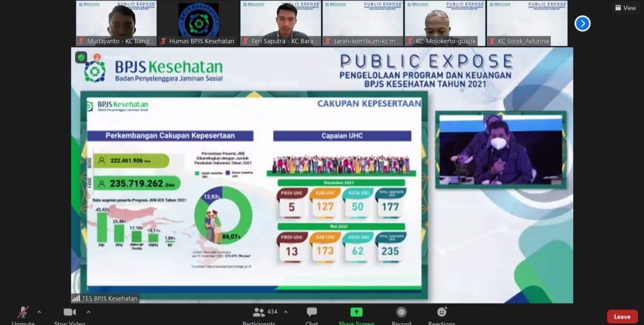Select Feri Saputra participant thumbnail

click(280, 23)
